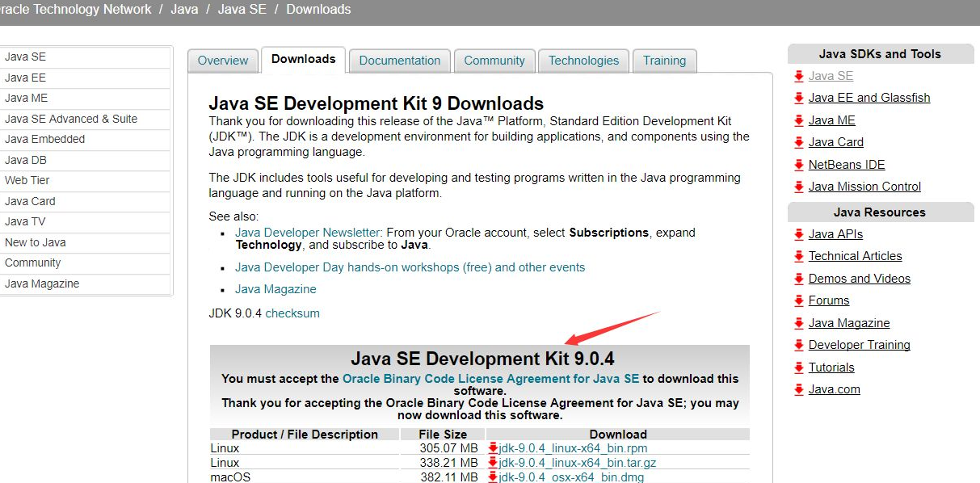Open the JDK 9.0.4 checksum link

[x=292, y=313]
